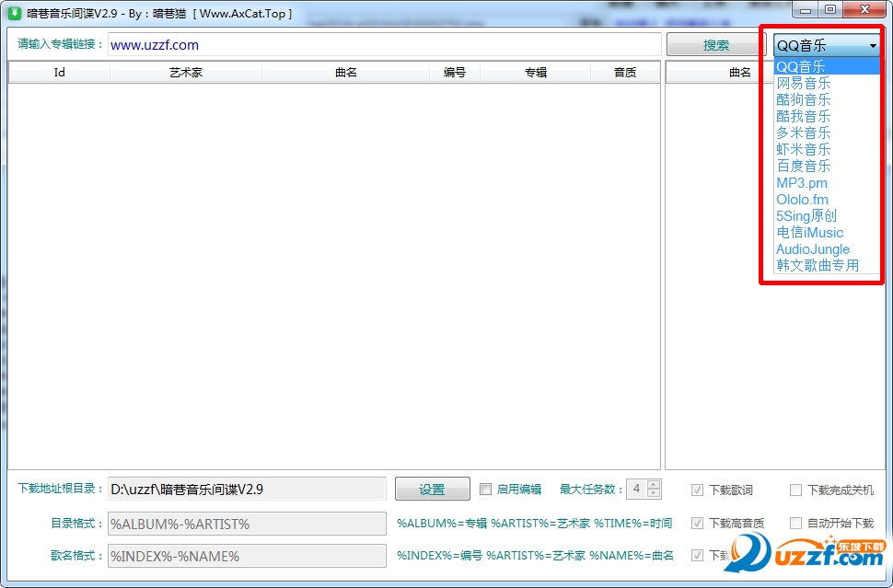Click the 音质 column header
This screenshot has width=893, height=588.
coord(625,73)
